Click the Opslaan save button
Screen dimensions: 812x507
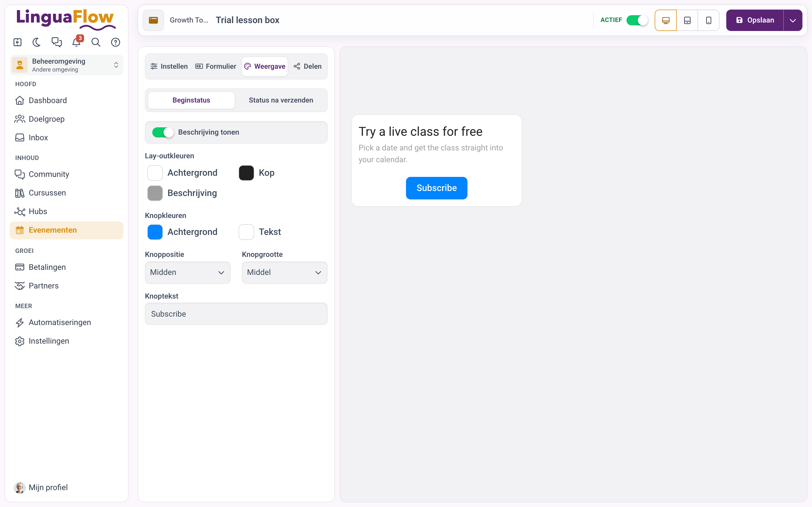tap(755, 20)
